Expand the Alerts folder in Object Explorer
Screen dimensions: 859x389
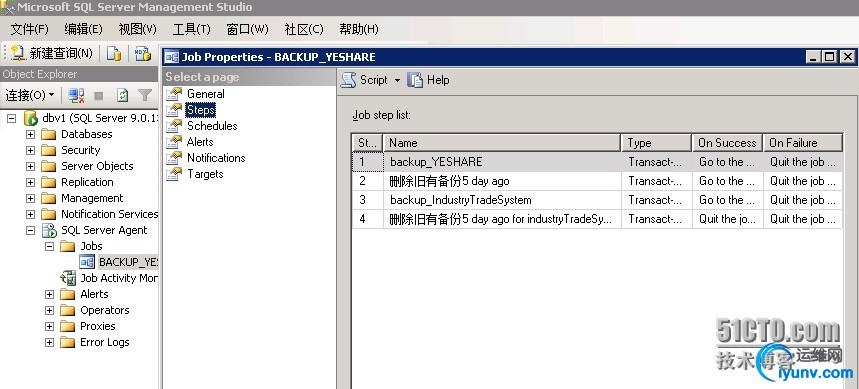49,294
